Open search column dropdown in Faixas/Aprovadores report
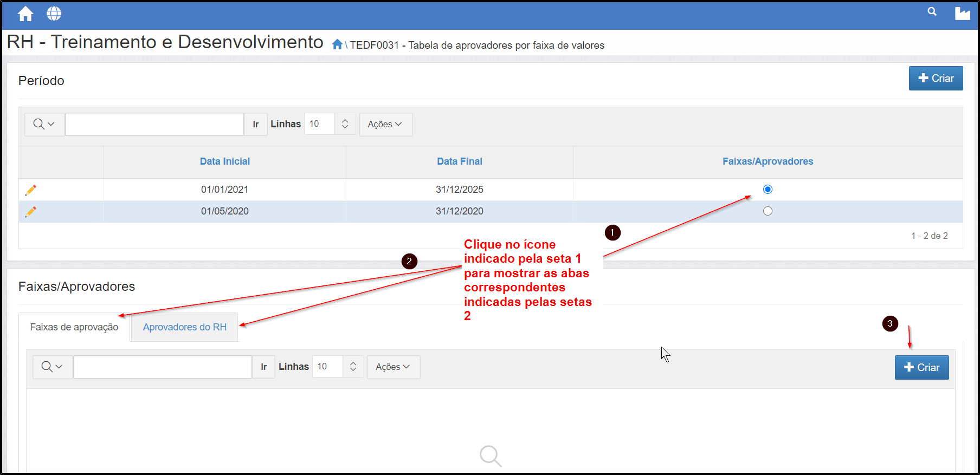Viewport: 980px width, 475px height. [x=53, y=367]
